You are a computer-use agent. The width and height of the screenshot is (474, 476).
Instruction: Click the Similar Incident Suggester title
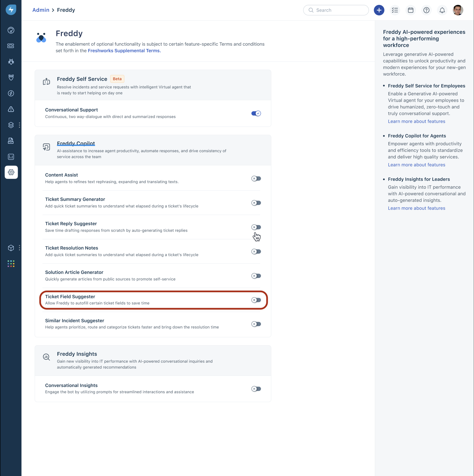[x=75, y=321]
